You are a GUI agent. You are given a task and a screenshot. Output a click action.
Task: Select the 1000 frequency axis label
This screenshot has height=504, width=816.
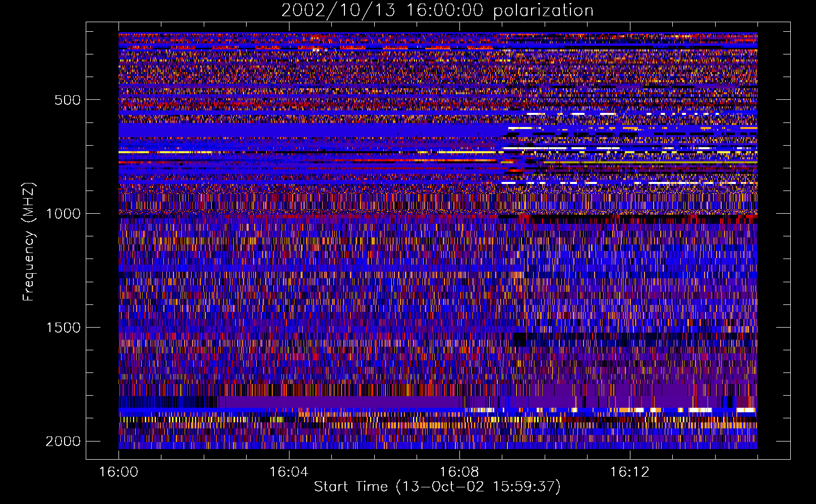(63, 214)
